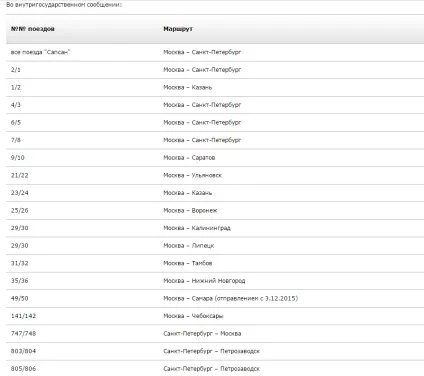
Task: Click '29/30' in the Липецк row
Action: point(20,246)
